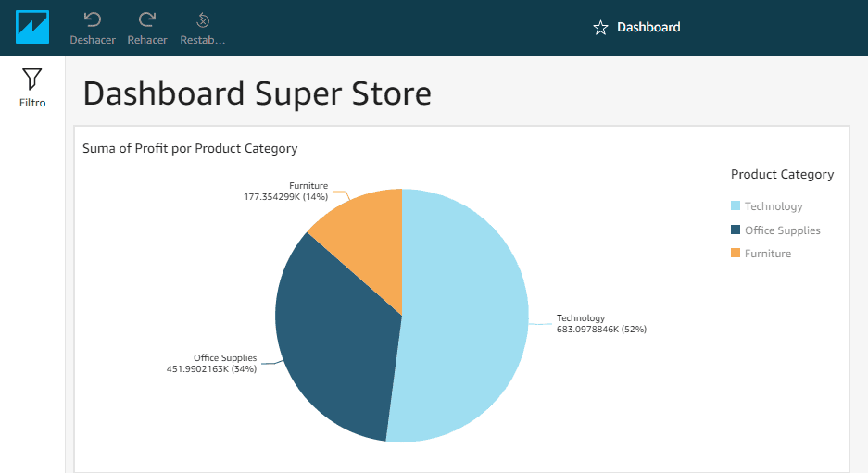Viewport: 868px width, 473px height.
Task: Click the Furniture legend color swatch
Action: pos(736,254)
